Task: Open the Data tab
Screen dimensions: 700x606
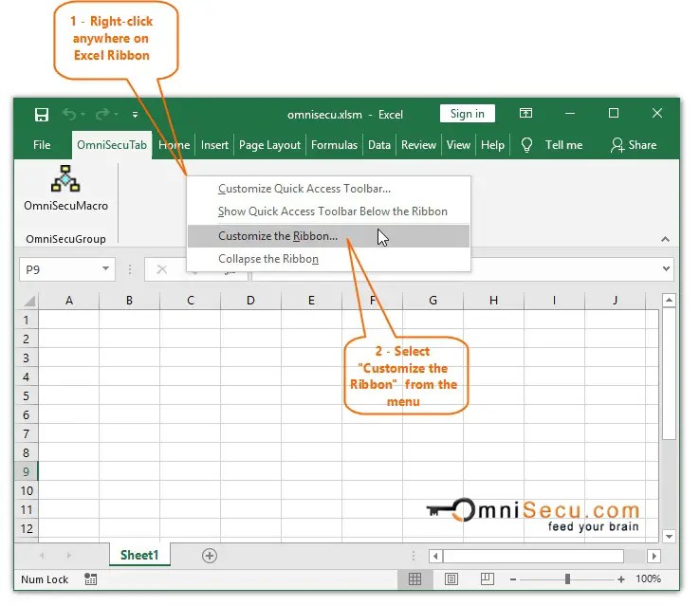Action: coord(379,145)
